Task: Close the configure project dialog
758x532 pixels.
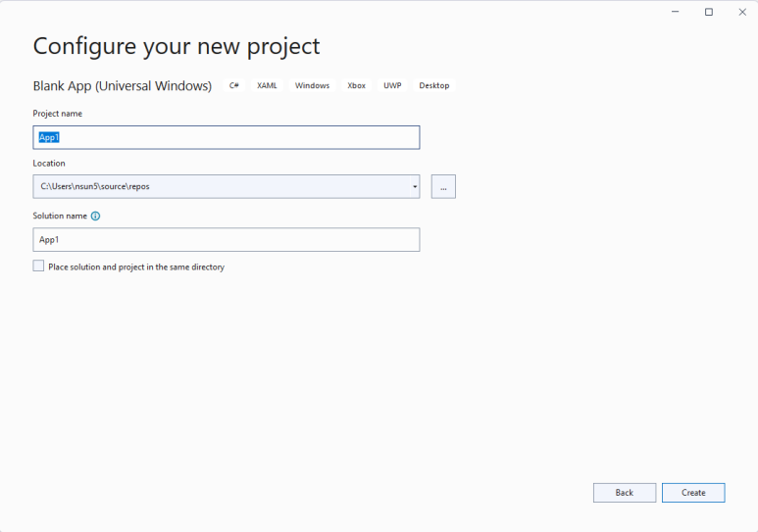Action: point(742,12)
